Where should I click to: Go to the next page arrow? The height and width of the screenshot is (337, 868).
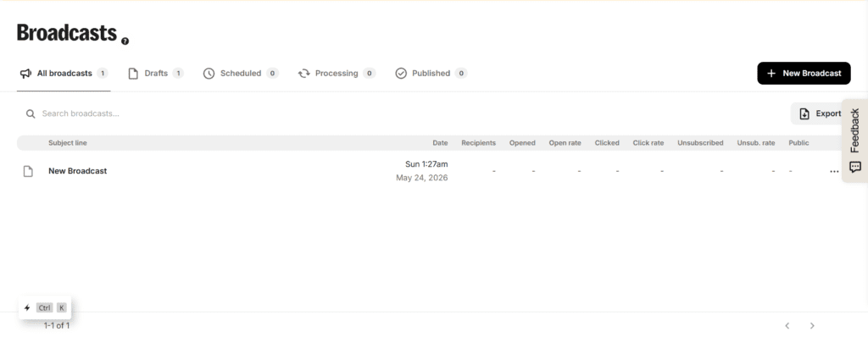[812, 325]
